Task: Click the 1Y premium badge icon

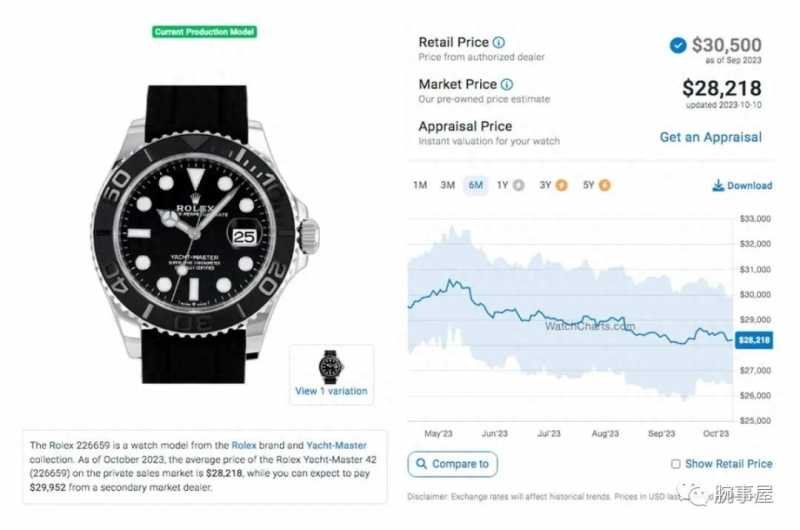Action: [x=518, y=185]
